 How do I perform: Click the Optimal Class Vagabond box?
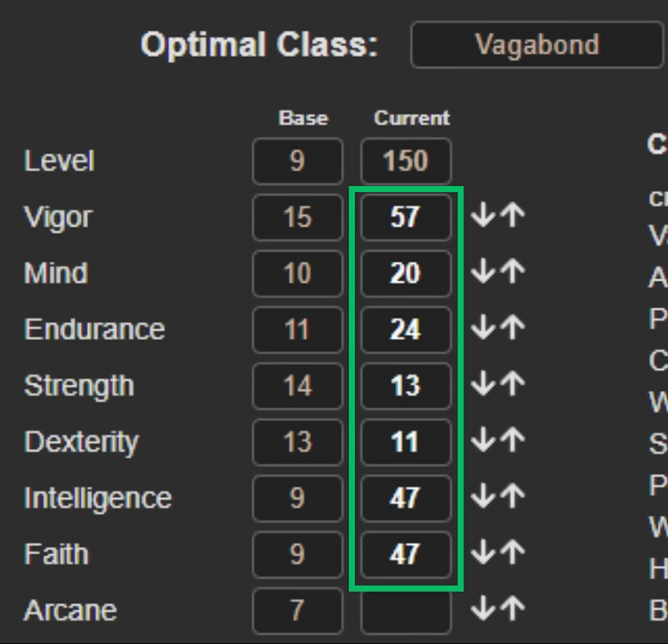537,45
